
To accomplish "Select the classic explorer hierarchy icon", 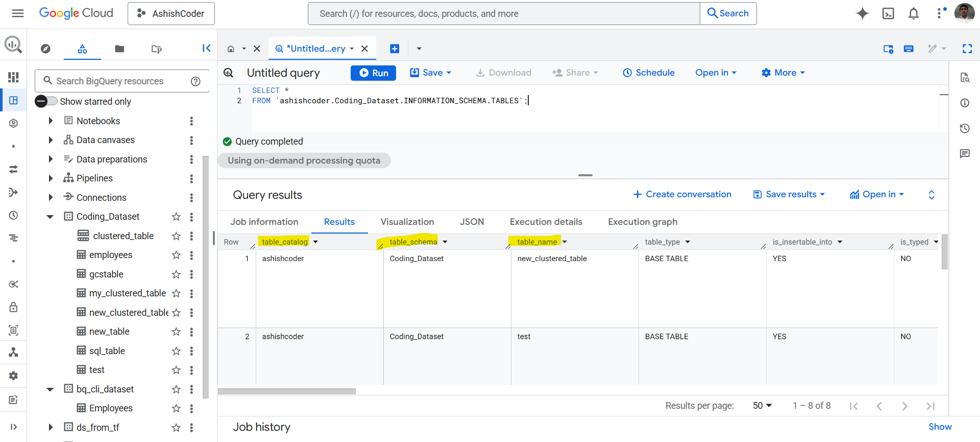I will click(82, 49).
